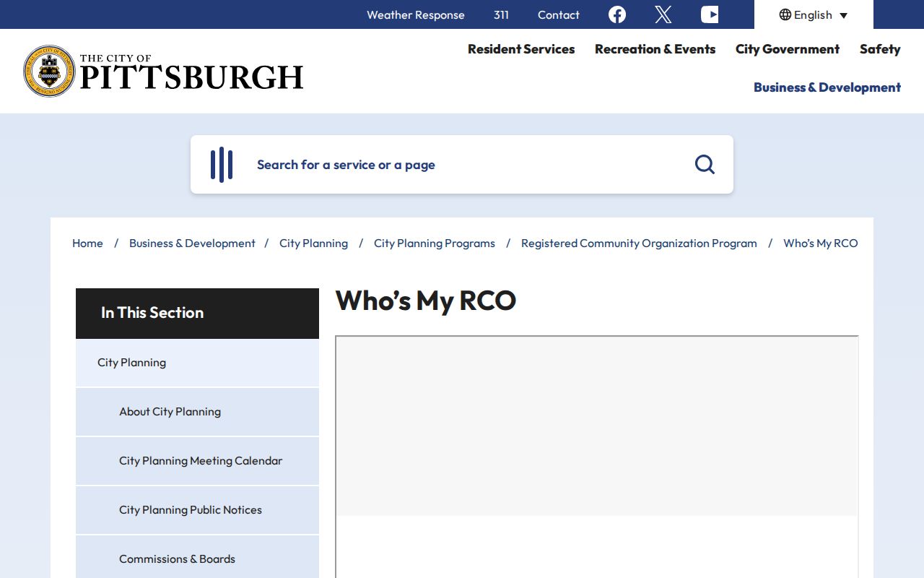Image resolution: width=924 pixels, height=578 pixels.
Task: Open the City of Pittsburgh Facebook page
Action: pyautogui.click(x=617, y=14)
